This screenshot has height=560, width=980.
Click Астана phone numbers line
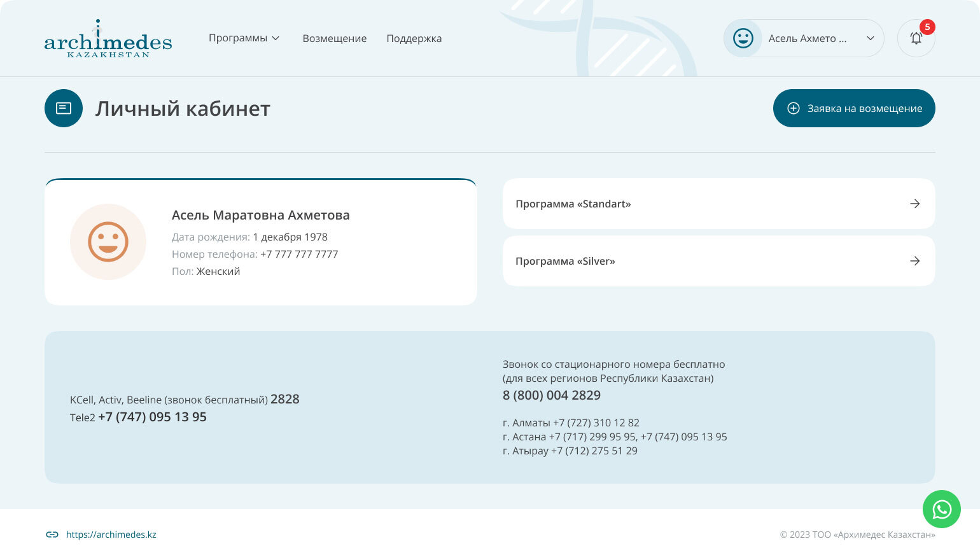pos(615,437)
